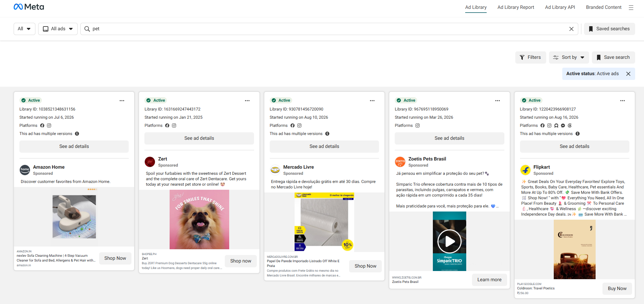See ad details for Flipkart ad
The width and height of the screenshot is (644, 304).
[575, 147]
